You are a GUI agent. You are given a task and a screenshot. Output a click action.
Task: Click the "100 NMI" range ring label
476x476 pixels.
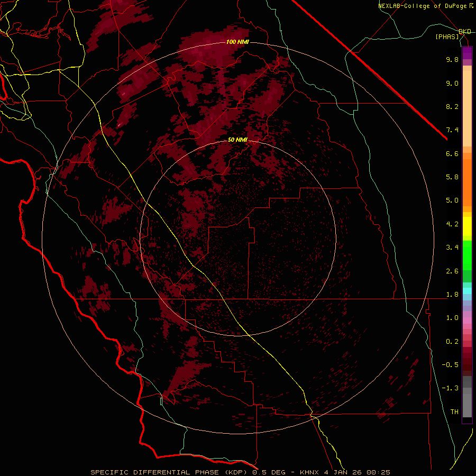click(x=237, y=42)
